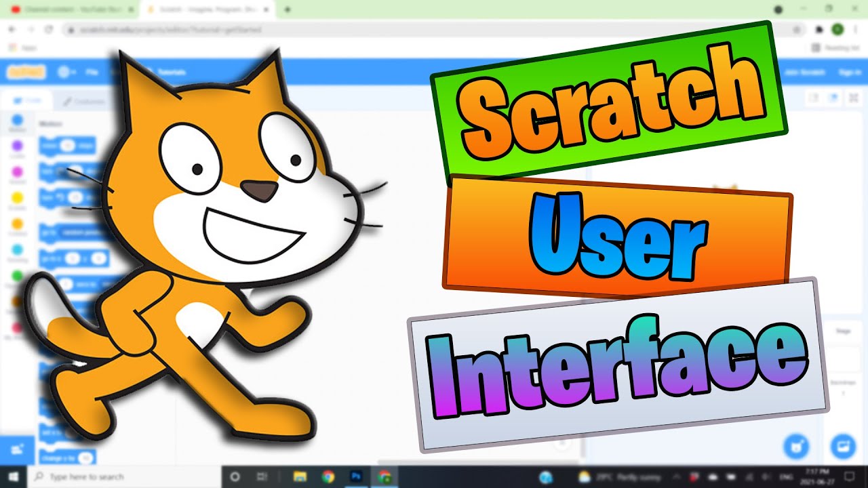
Task: Click the Add Extension button
Action: click(17, 449)
